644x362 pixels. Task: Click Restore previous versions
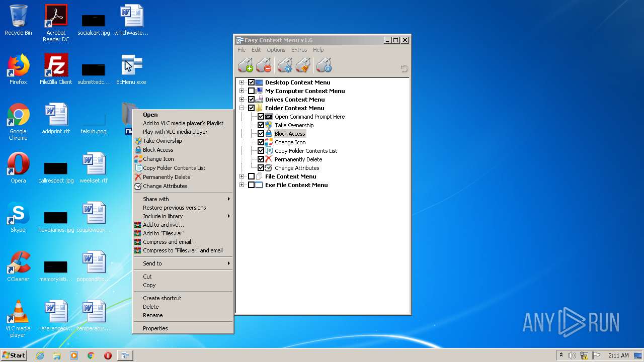pos(183,208)
